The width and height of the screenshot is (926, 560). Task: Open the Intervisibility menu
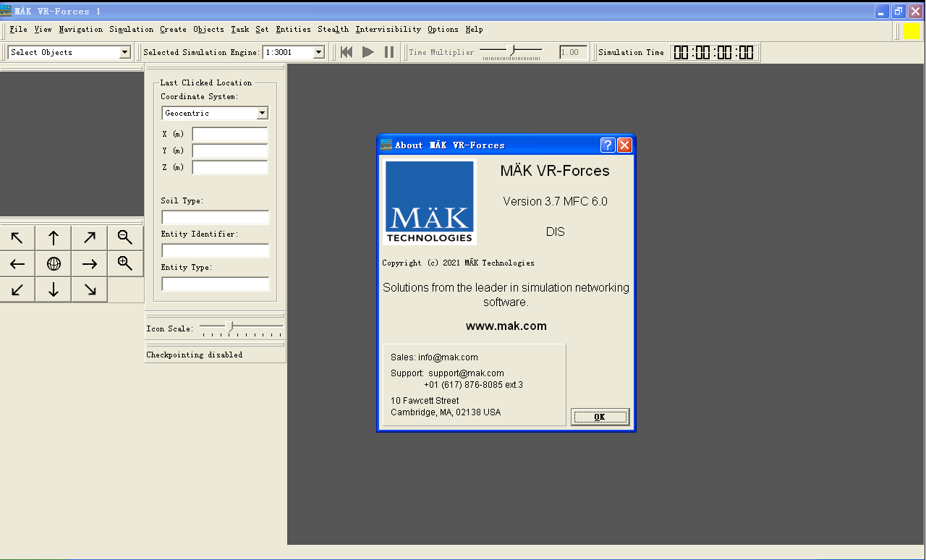click(x=388, y=30)
